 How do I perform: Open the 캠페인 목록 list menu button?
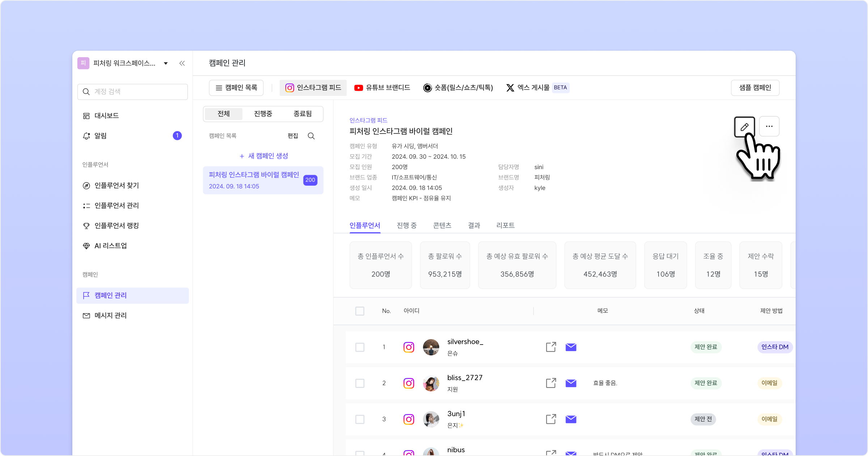(x=236, y=88)
